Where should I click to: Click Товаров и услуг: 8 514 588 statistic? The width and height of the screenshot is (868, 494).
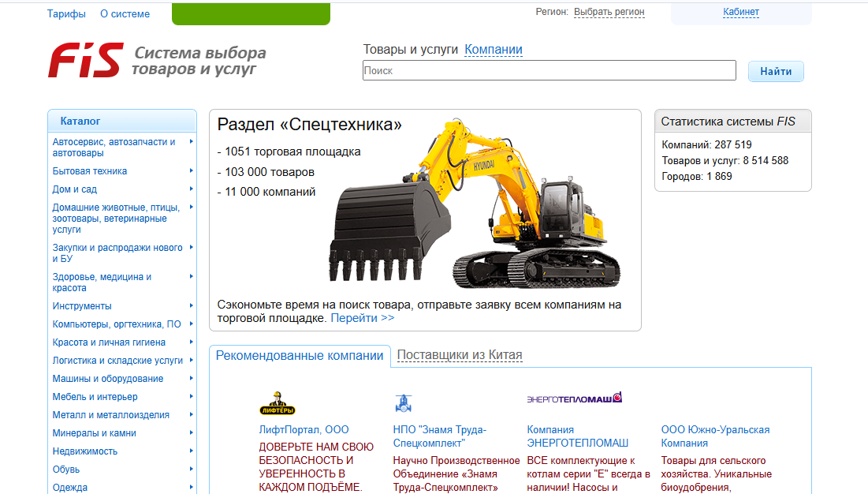725,161
